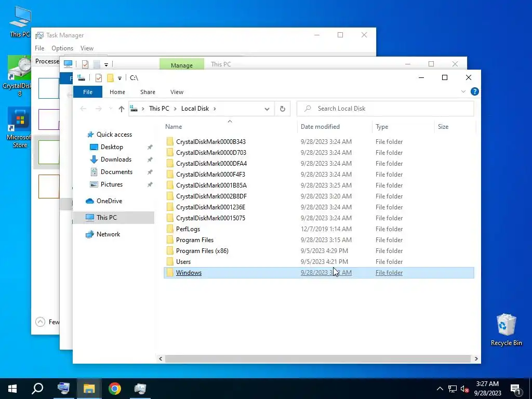This screenshot has width=532, height=399.
Task: Select the CrystalDiskMark0000D703 folder
Action: tap(211, 153)
